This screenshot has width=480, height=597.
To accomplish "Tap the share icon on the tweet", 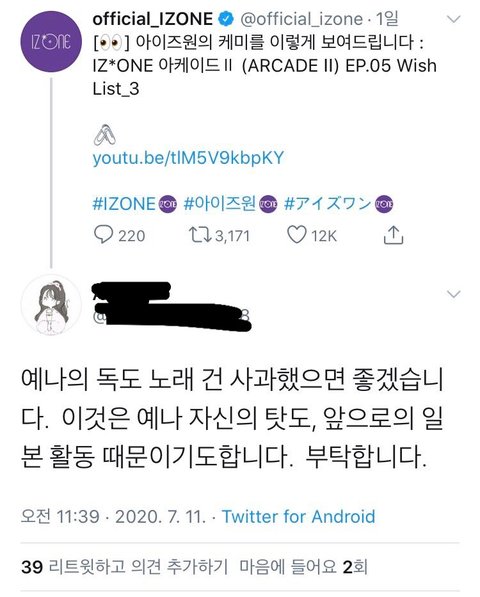I will 393,235.
